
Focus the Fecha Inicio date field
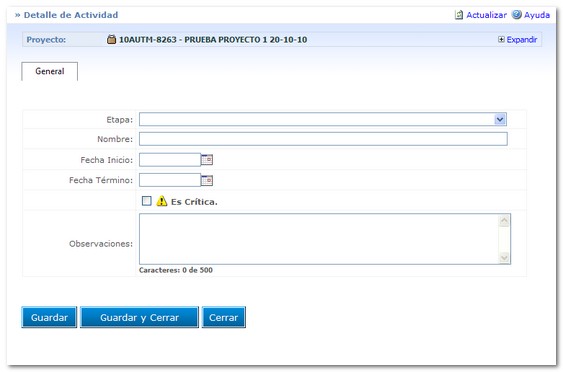[x=170, y=160]
